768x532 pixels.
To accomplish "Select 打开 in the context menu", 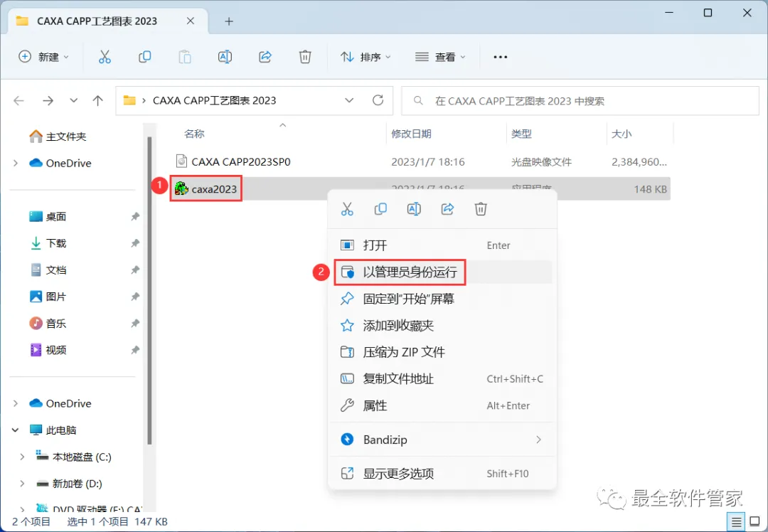I will pyautogui.click(x=442, y=245).
